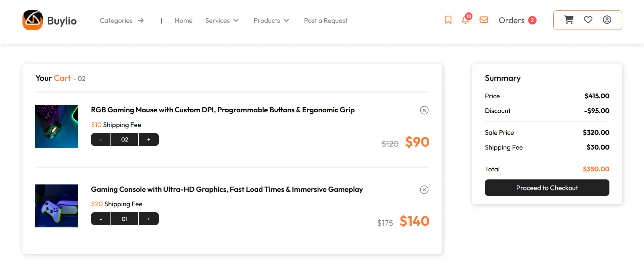This screenshot has height=276, width=644.
Task: Go to the Home page
Action: click(x=184, y=20)
